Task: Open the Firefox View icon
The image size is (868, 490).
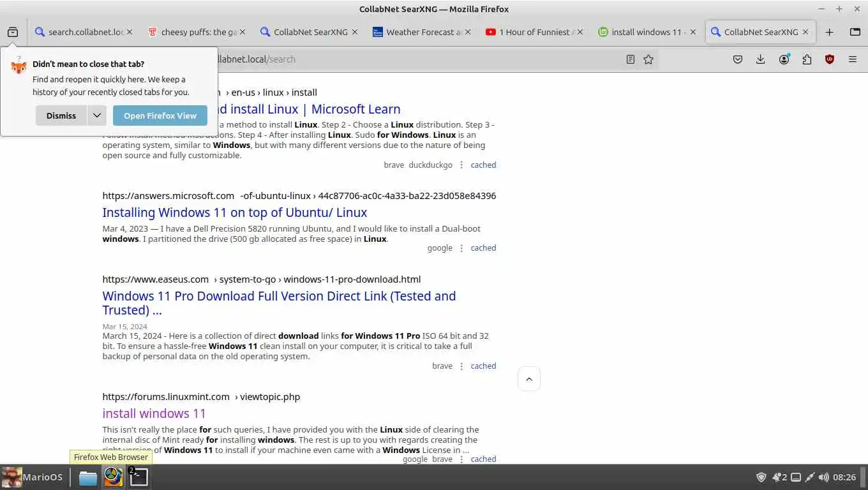Action: [x=13, y=32]
